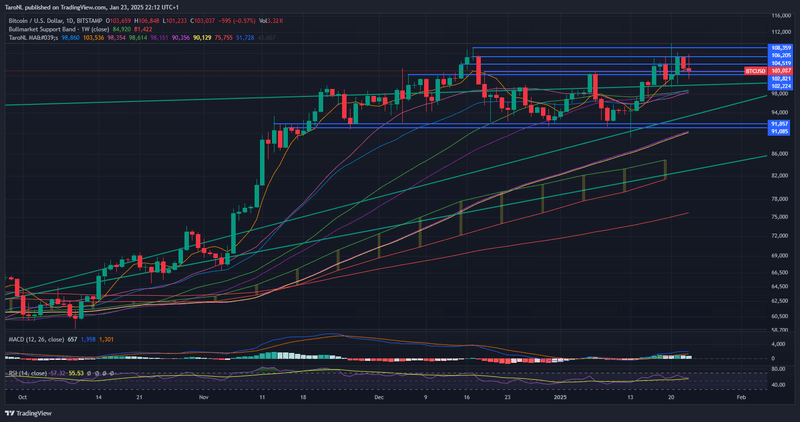Click the 'Nov' time axis label

point(204,397)
